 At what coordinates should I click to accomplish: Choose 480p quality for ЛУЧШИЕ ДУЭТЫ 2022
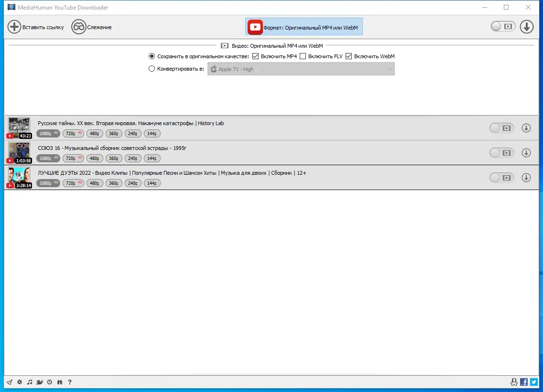tap(95, 183)
